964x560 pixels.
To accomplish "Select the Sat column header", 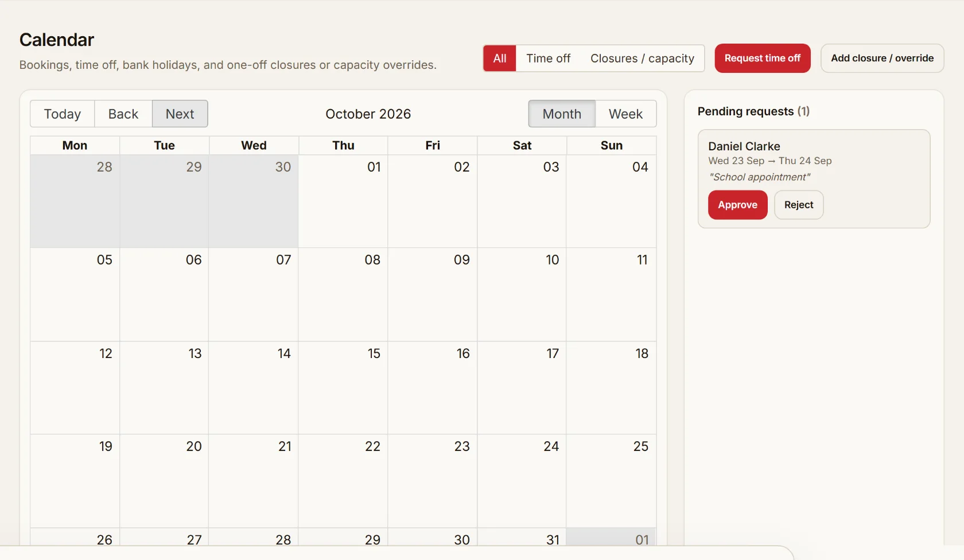I will (x=522, y=145).
